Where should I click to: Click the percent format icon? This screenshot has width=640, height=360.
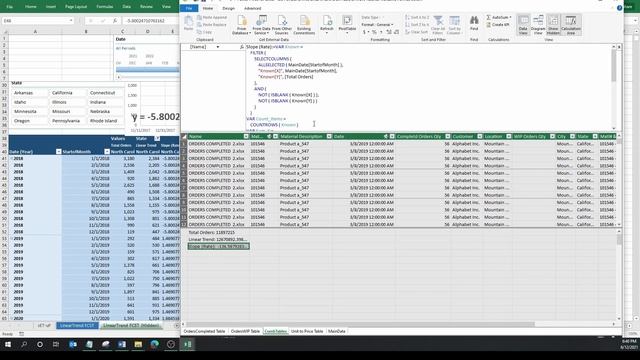coord(374,32)
